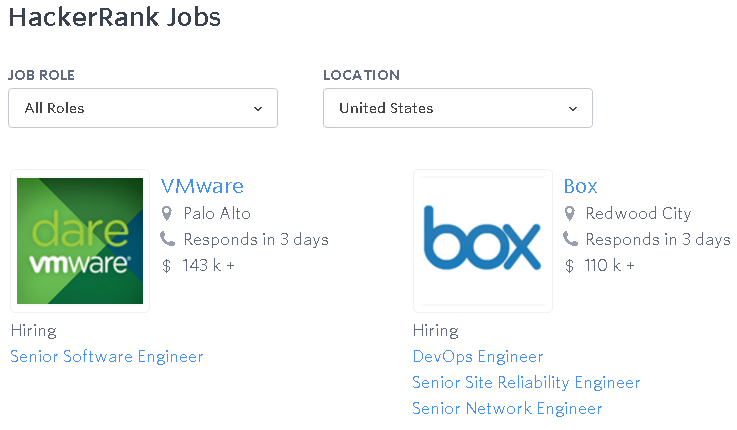Click the phone icon under Box

point(570,239)
